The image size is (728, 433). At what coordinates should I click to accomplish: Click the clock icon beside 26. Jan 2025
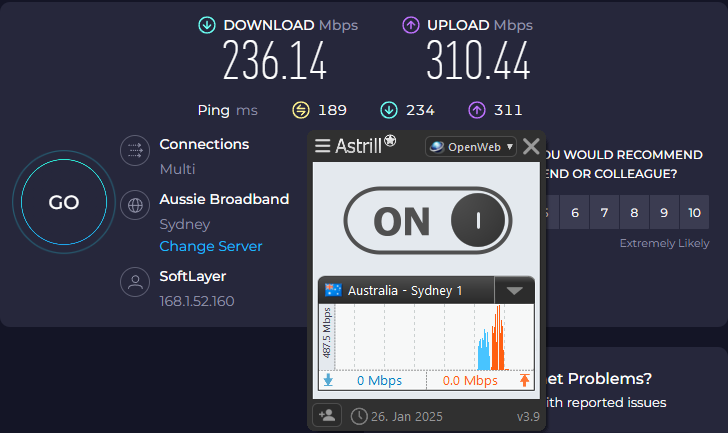point(359,416)
